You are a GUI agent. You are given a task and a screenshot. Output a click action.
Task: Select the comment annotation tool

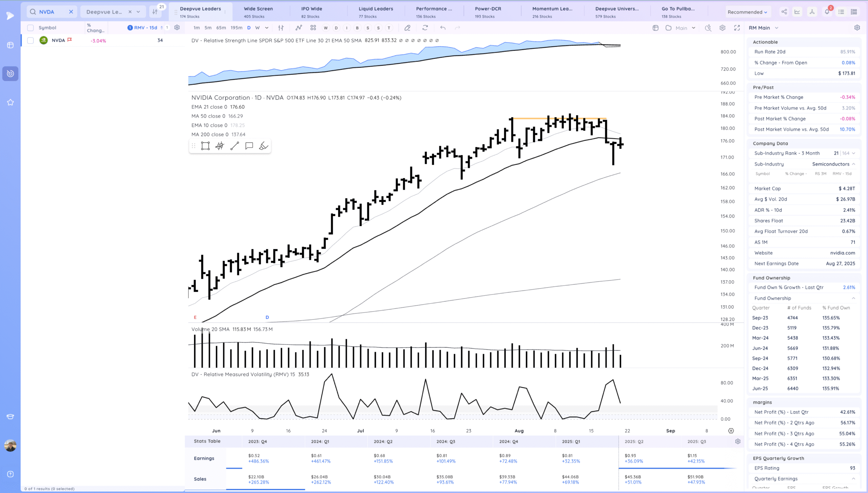coord(249,146)
